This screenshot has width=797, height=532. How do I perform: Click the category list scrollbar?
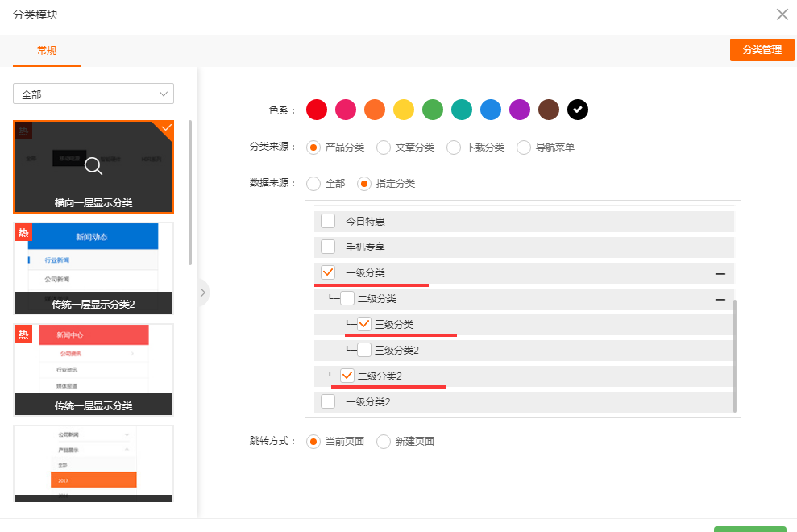735,356
